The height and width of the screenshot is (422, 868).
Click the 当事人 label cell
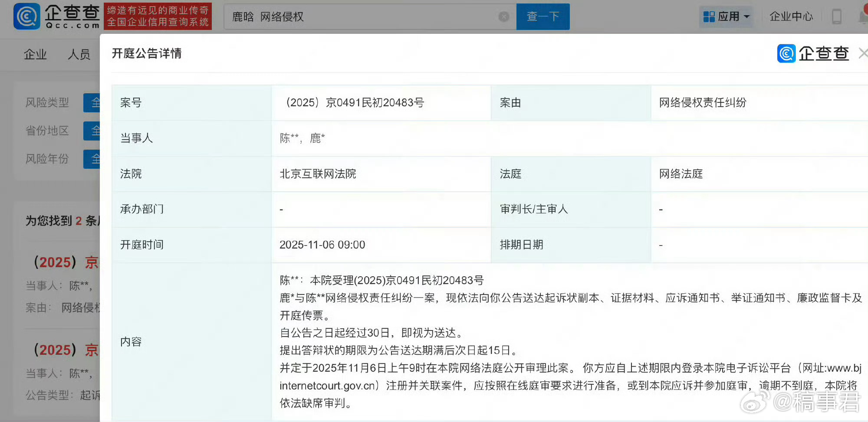click(192, 138)
